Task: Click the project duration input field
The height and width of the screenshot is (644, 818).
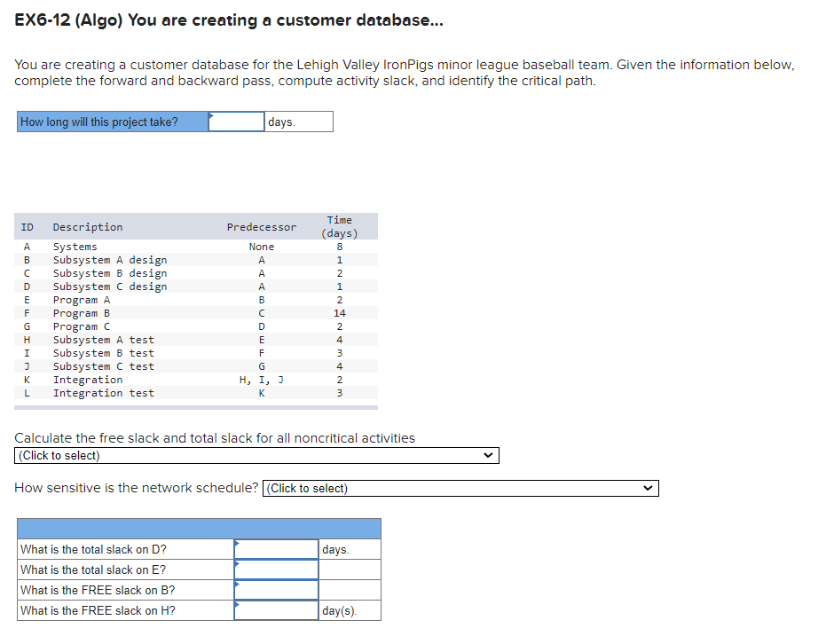Action: point(235,121)
